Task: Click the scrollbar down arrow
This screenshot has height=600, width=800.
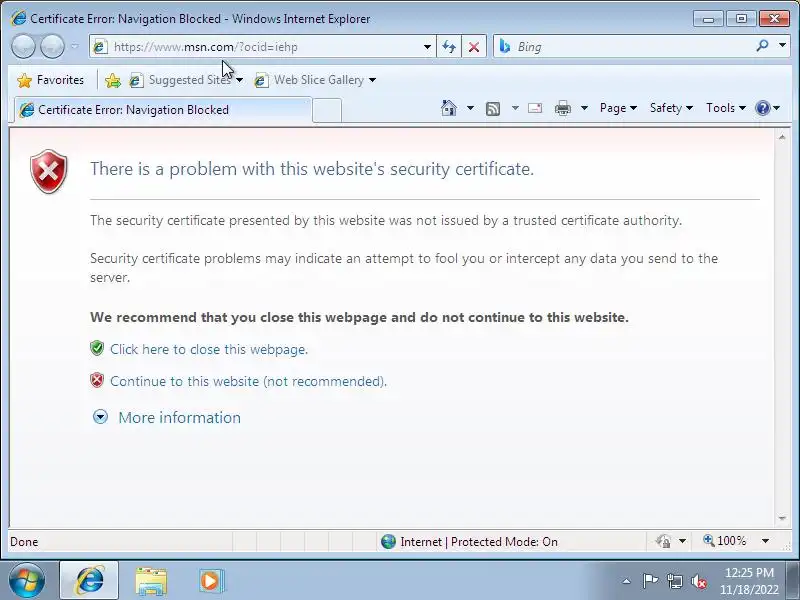Action: pyautogui.click(x=782, y=518)
